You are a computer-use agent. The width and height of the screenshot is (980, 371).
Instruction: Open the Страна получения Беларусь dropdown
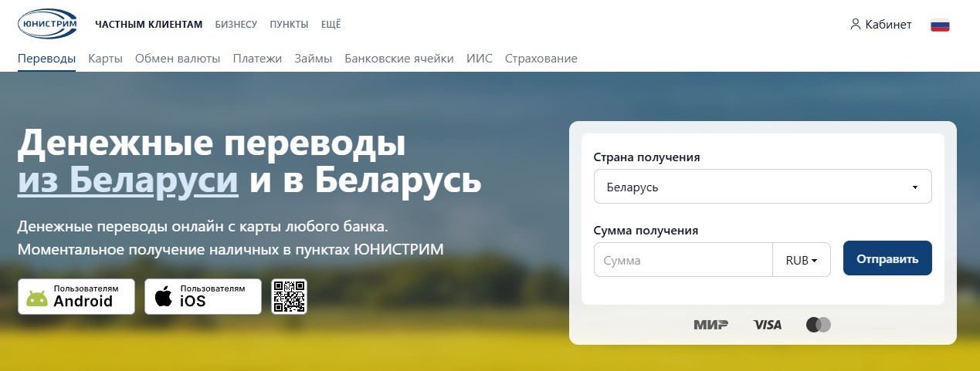click(763, 187)
